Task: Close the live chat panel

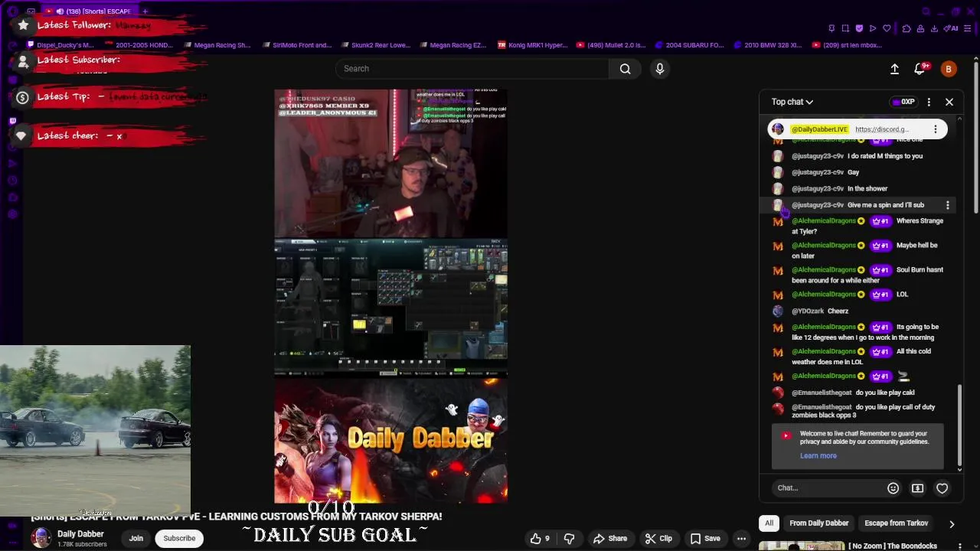Action: click(x=949, y=102)
